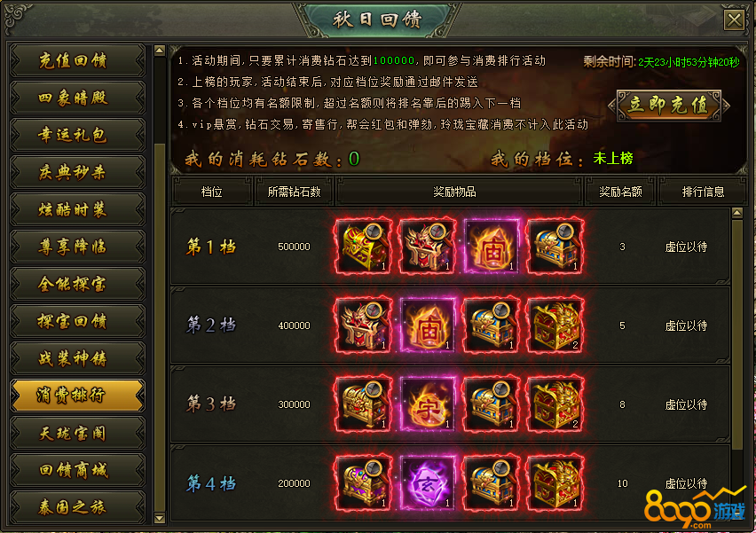The width and height of the screenshot is (756, 533).
Task: Click the red armor icon in 第1档
Action: 427,247
